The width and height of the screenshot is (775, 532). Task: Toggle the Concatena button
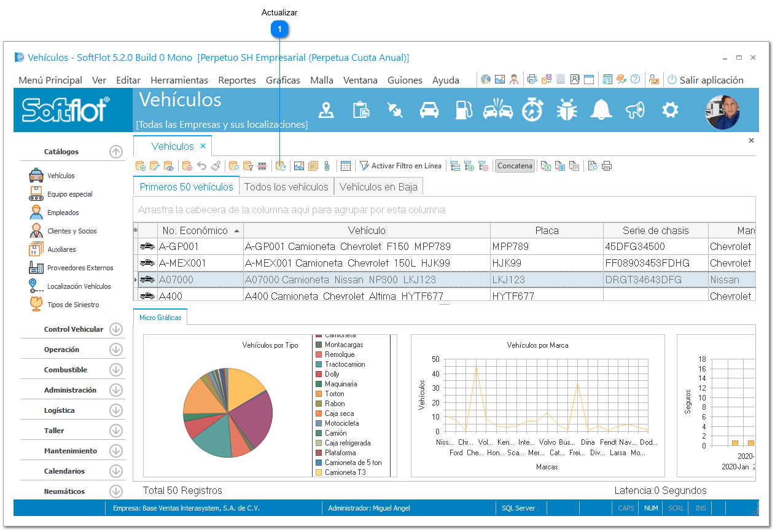515,166
